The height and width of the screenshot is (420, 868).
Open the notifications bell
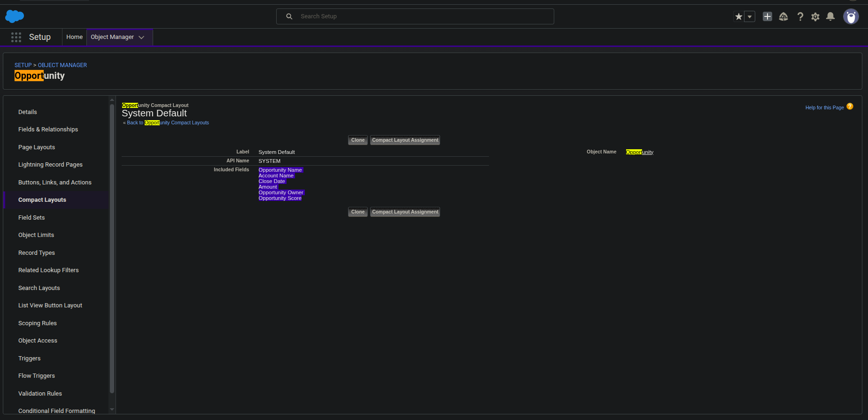(830, 16)
